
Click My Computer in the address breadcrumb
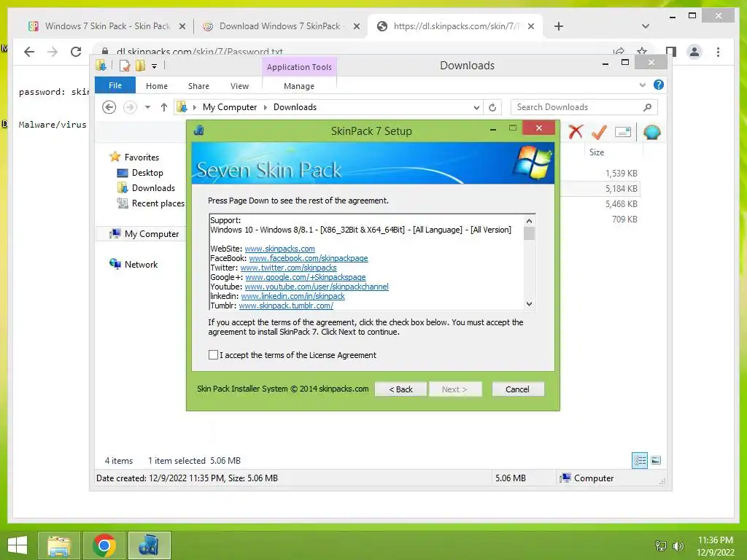(230, 107)
